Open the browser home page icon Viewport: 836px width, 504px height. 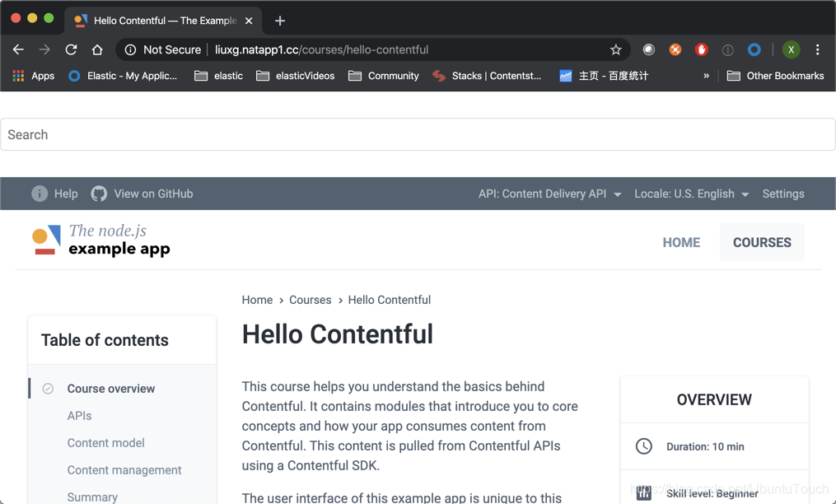(x=97, y=49)
